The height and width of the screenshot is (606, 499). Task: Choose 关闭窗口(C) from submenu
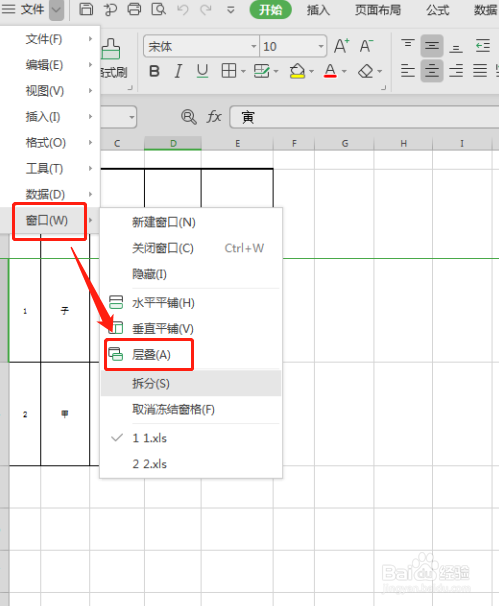(191, 248)
